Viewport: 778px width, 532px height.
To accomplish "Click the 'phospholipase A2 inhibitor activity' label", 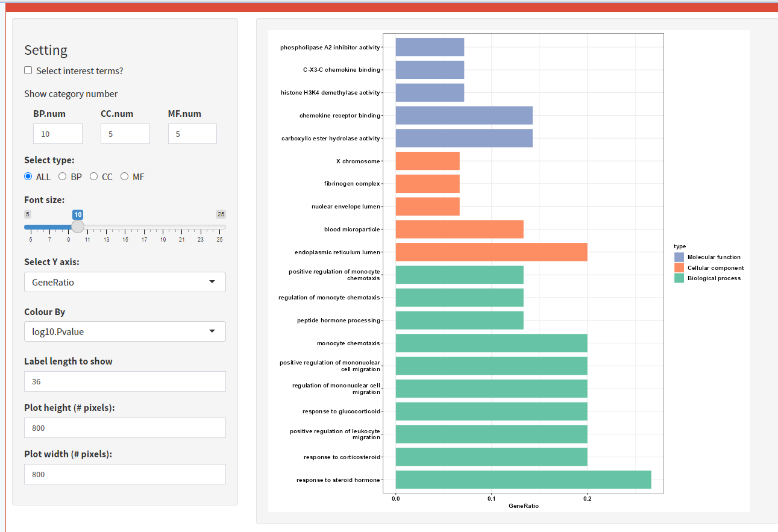I will pyautogui.click(x=330, y=47).
